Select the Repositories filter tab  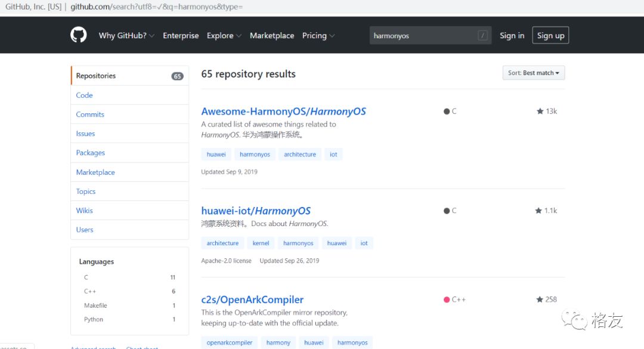coord(130,76)
